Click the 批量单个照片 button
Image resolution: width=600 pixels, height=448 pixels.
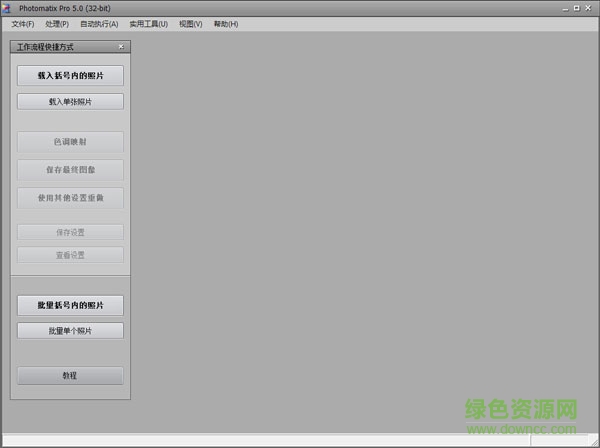pyautogui.click(x=70, y=331)
